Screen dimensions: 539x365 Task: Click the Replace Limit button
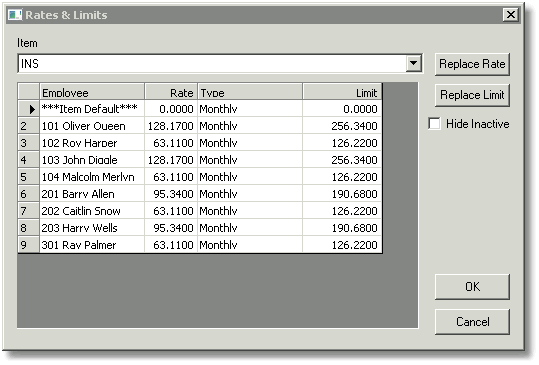point(472,95)
